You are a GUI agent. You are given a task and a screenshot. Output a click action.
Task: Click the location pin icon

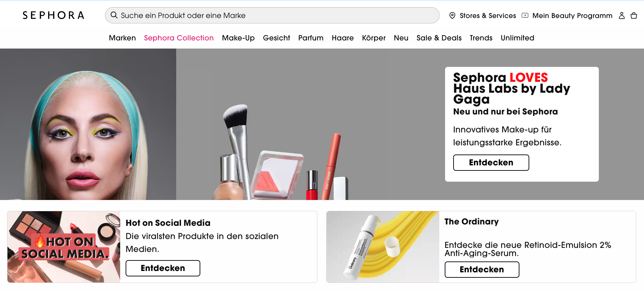452,15
